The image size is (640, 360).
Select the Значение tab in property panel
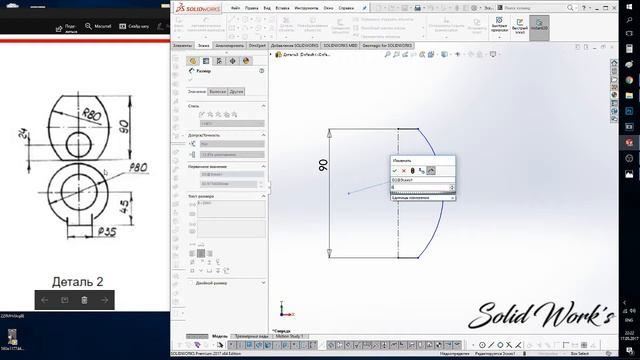(x=197, y=92)
